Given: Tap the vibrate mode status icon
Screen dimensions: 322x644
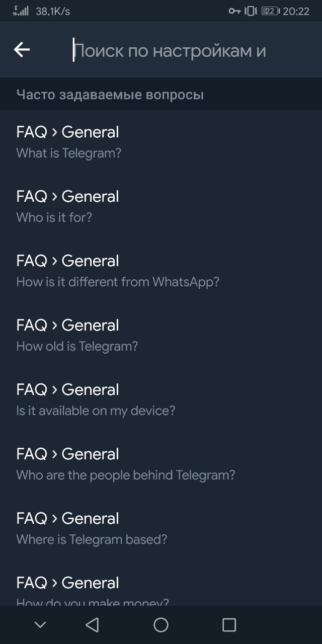Looking at the screenshot, I should tap(250, 11).
